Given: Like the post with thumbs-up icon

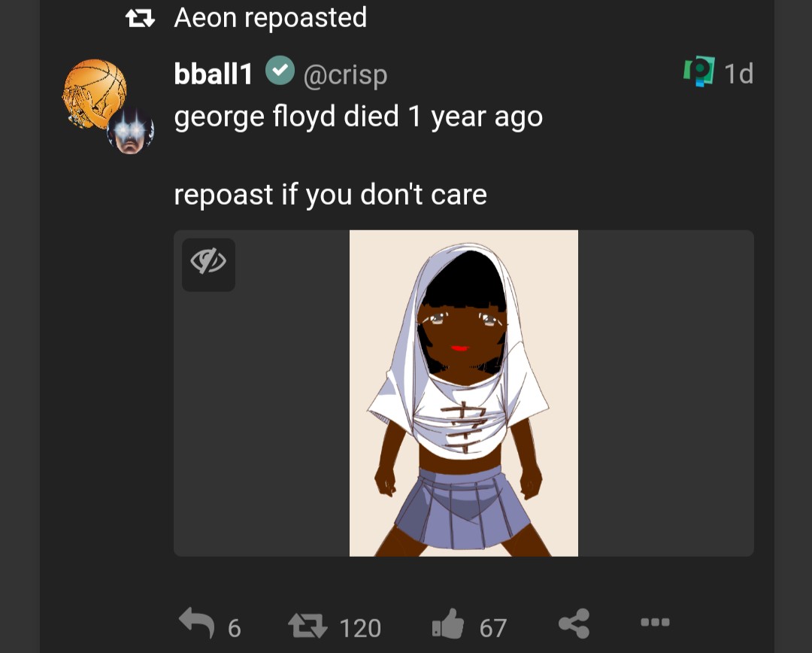Looking at the screenshot, I should (x=449, y=626).
